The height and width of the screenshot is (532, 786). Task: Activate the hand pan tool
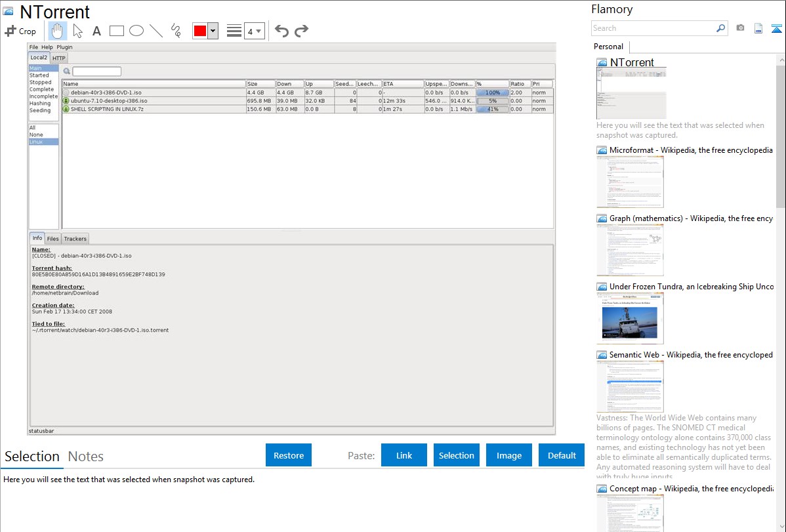point(58,31)
